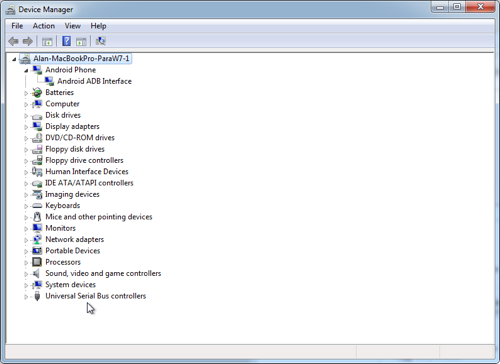Viewport: 500px width, 364px height.
Task: Click the Scan for hardware changes icon
Action: (100, 41)
